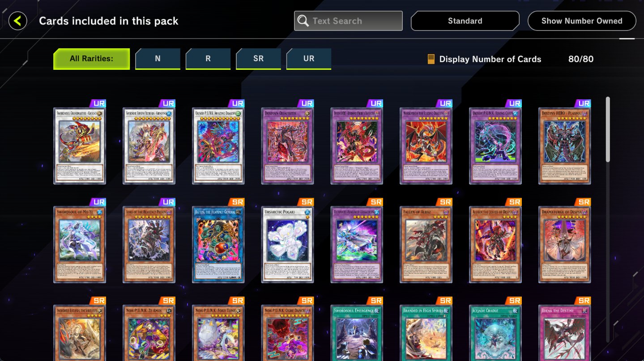Image resolution: width=644 pixels, height=361 pixels.
Task: Show only SR rarity cards
Action: [x=258, y=59]
